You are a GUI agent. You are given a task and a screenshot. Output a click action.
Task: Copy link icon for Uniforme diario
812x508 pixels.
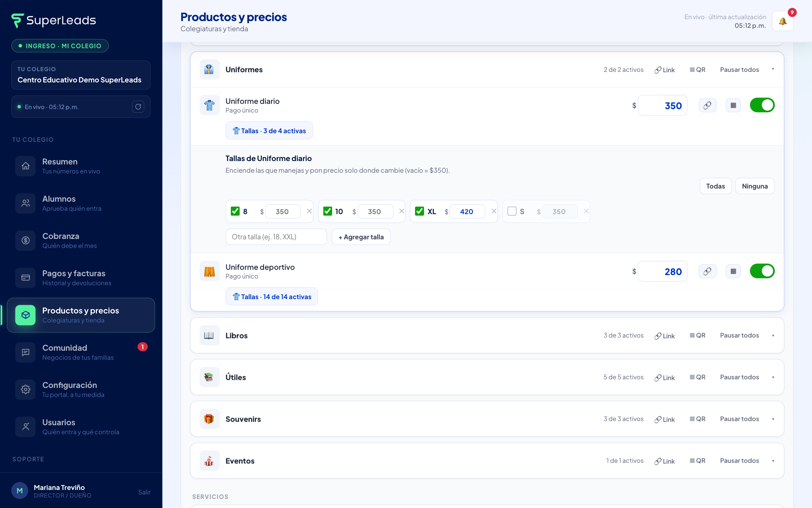[x=707, y=105]
